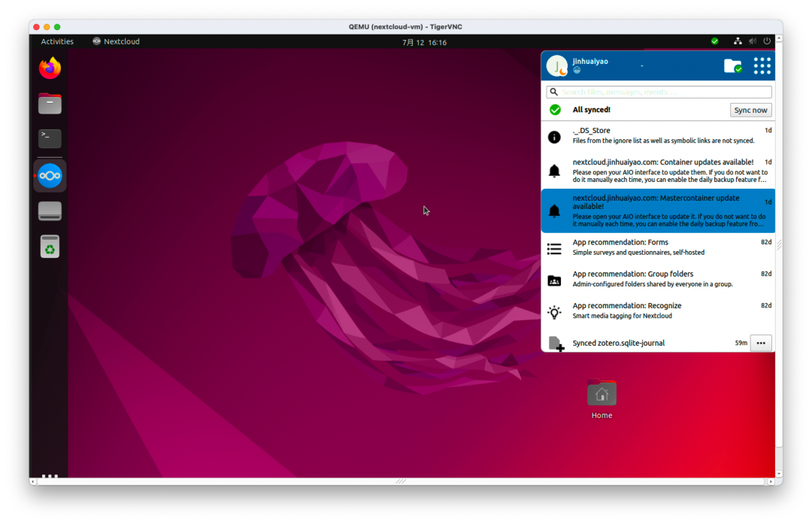Open the Mastercontainer update notification
Image resolution: width=812 pixels, height=524 pixels.
click(x=662, y=211)
